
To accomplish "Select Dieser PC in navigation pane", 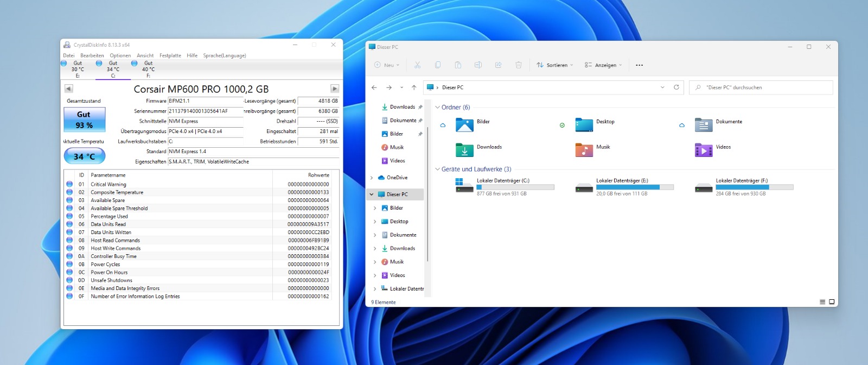I will 395,194.
